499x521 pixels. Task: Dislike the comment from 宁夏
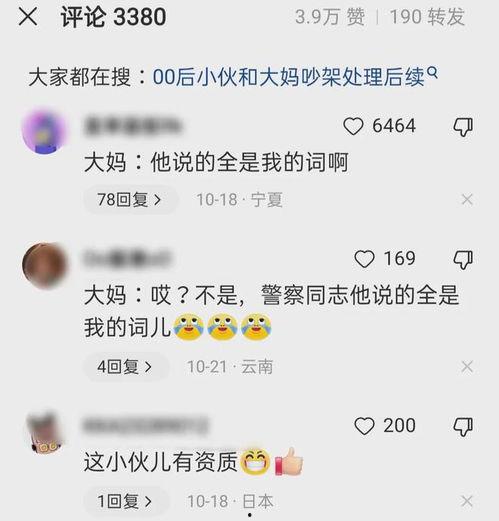point(463,127)
